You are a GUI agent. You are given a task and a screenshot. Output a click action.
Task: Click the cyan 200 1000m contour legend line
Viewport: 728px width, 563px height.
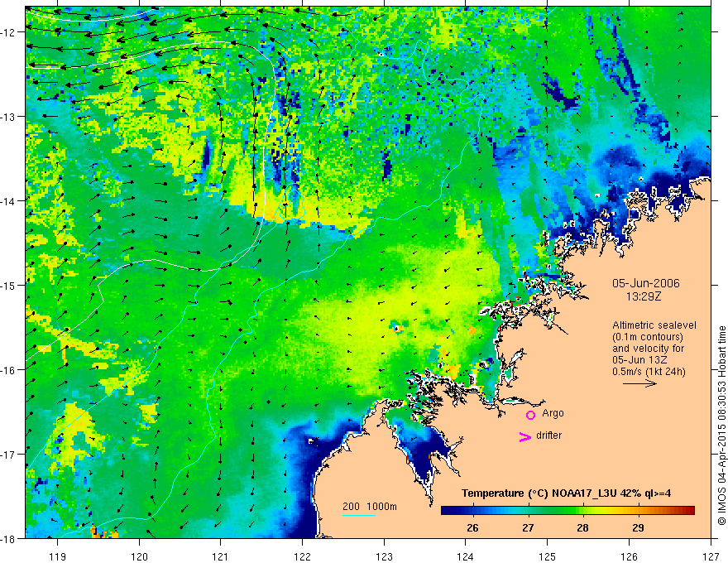click(x=358, y=515)
